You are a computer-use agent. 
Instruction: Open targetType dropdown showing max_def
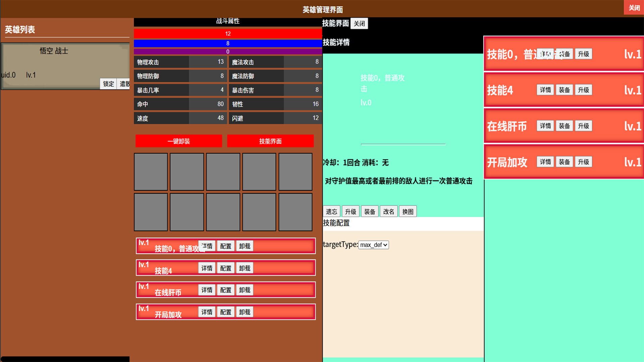373,245
